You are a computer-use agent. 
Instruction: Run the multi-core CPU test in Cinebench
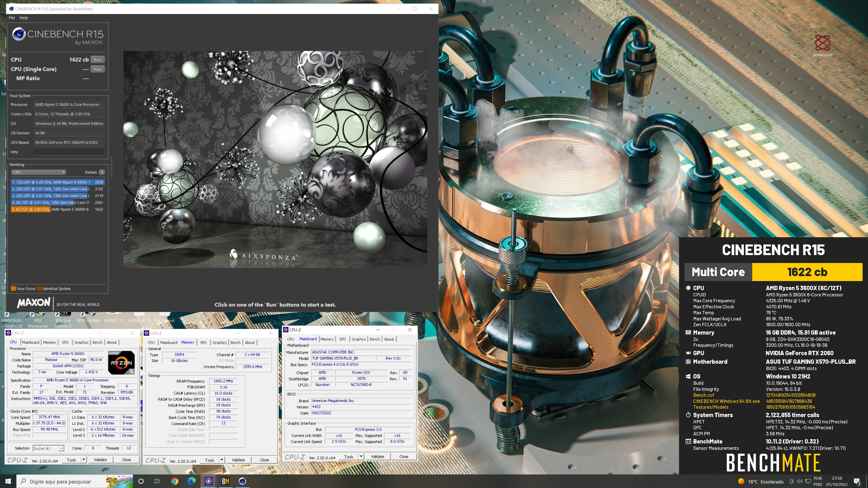tap(97, 60)
